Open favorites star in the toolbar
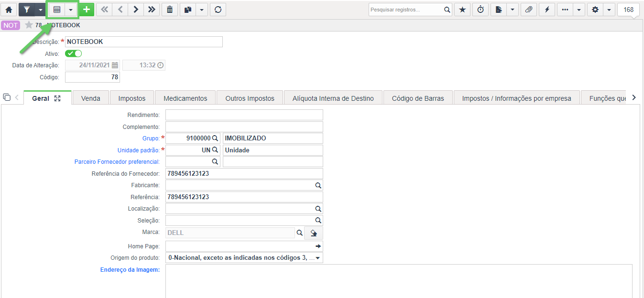644x298 pixels. (462, 10)
